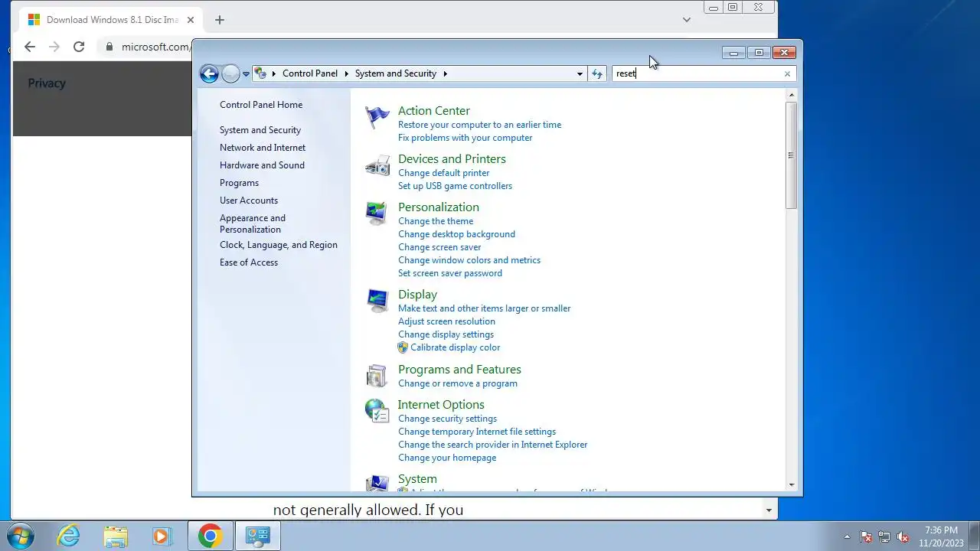Image resolution: width=980 pixels, height=551 pixels.
Task: Click Change desktop background link
Action: 456,234
